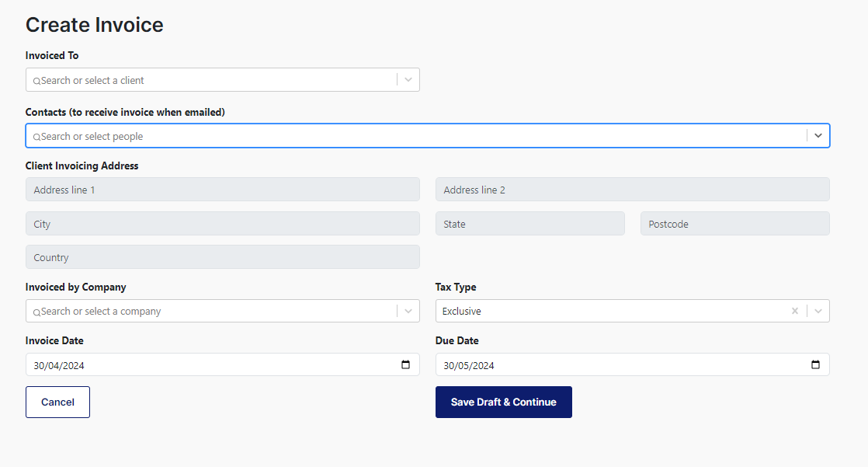Clear the Exclusive tax type selection
Image resolution: width=868 pixels, height=467 pixels.
pos(794,310)
